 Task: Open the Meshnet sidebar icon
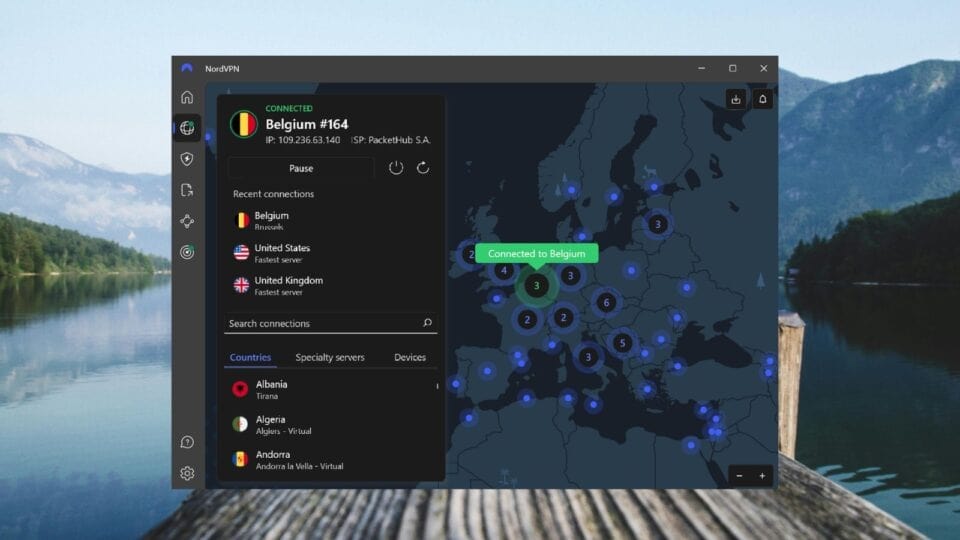coord(187,221)
